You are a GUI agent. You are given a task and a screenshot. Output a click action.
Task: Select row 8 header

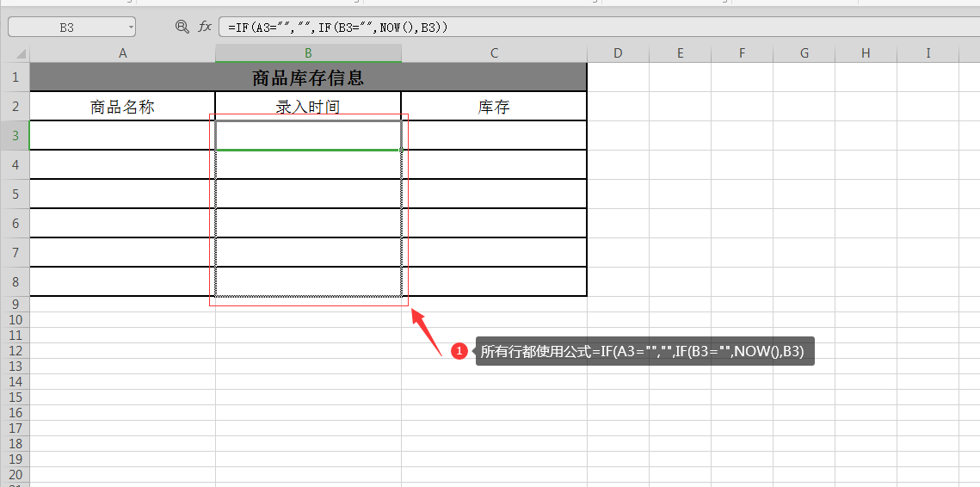[15, 281]
